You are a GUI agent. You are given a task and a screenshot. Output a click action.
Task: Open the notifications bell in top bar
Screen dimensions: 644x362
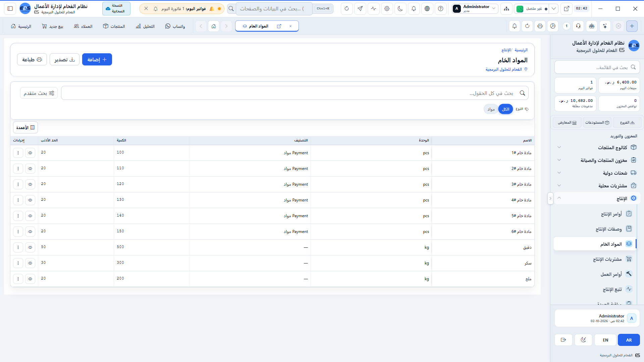(414, 9)
